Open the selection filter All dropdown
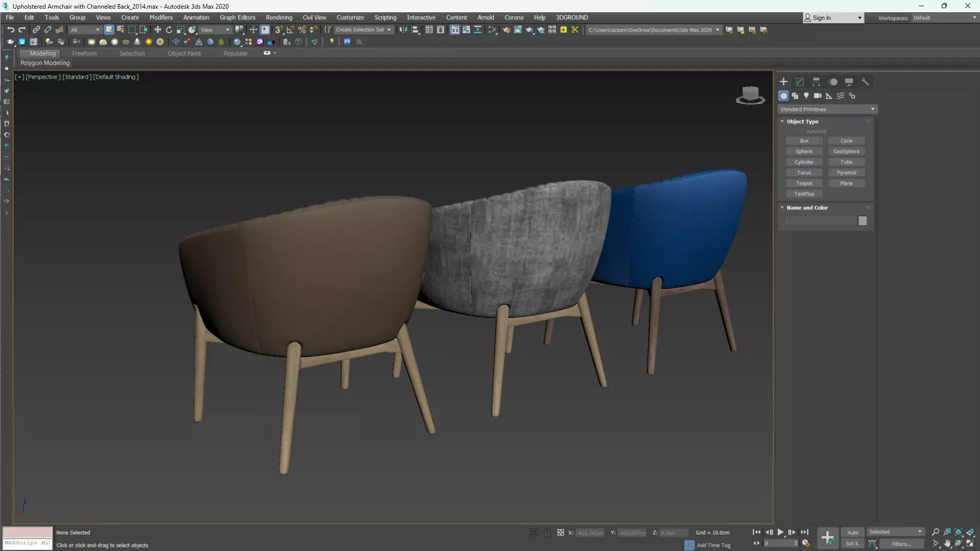 [85, 30]
